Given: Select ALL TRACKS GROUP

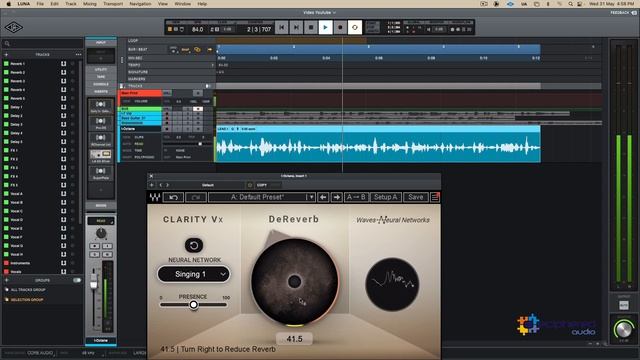Looking at the screenshot, I should pos(28,290).
